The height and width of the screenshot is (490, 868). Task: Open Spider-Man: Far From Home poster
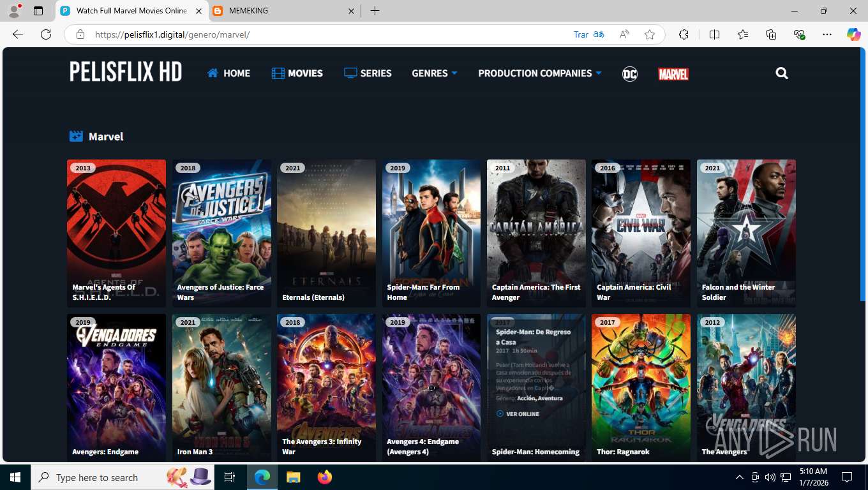tap(431, 234)
